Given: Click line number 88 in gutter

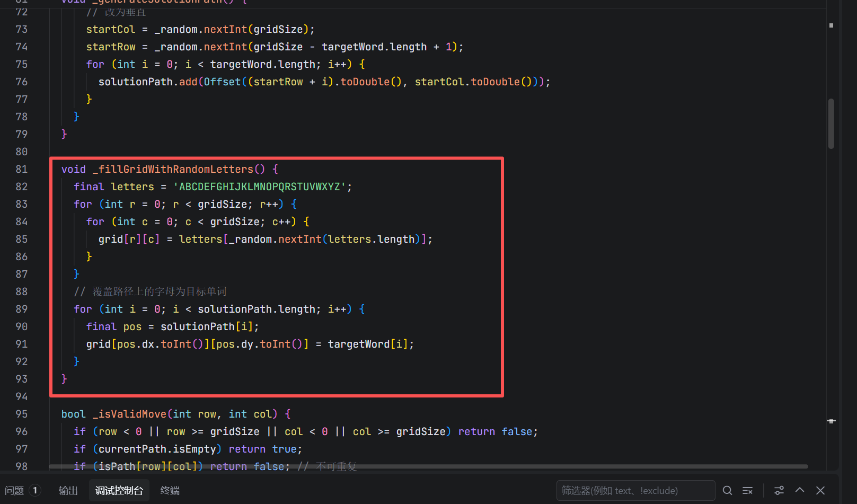Looking at the screenshot, I should click(22, 291).
